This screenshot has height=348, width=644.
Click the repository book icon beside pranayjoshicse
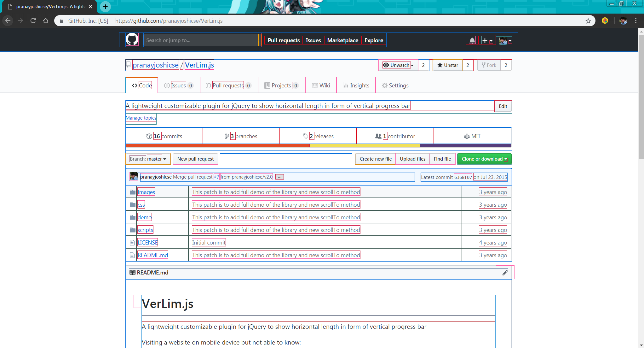click(128, 65)
